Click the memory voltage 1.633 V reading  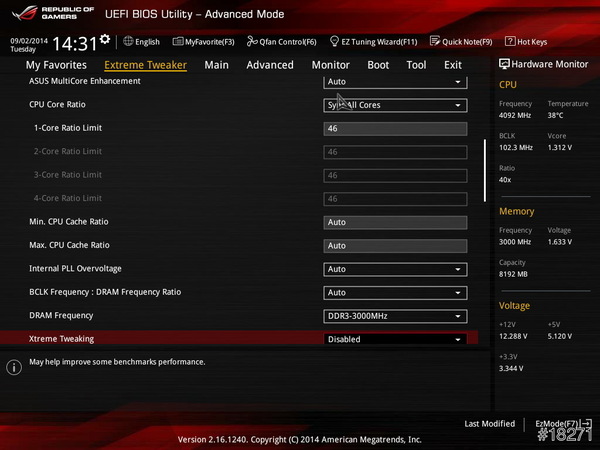559,242
